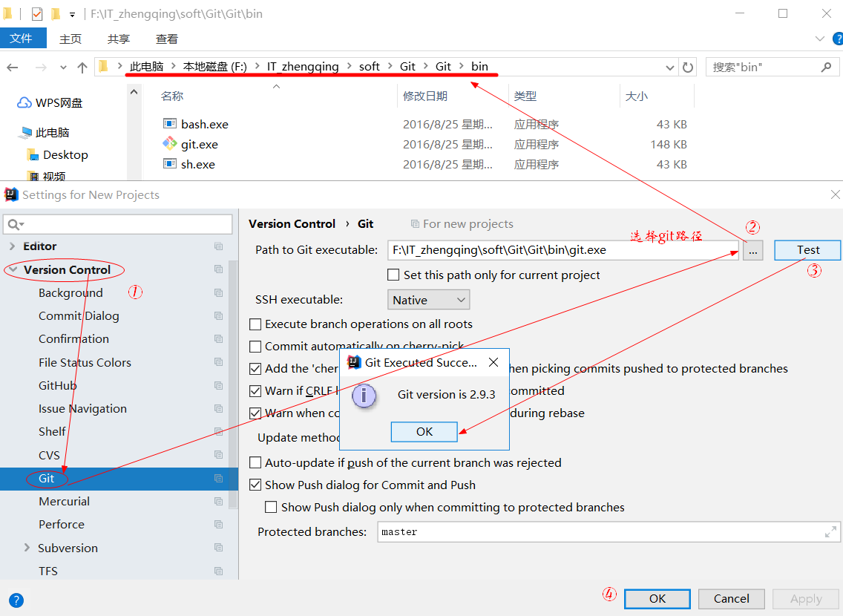This screenshot has width=843, height=616.
Task: Select Git in Version Control settings tree
Action: (119, 479)
